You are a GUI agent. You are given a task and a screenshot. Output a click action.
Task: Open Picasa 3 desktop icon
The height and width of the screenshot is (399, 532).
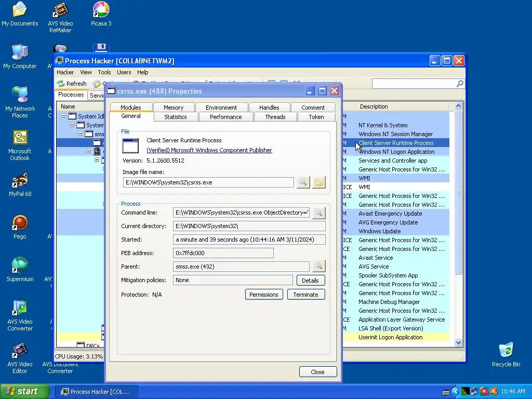[x=101, y=14]
